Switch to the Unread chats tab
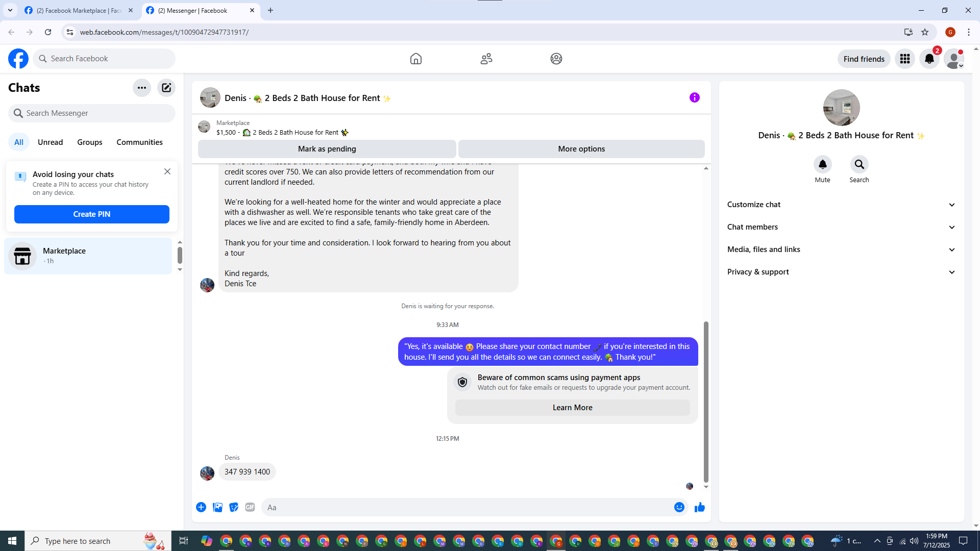 [50, 142]
